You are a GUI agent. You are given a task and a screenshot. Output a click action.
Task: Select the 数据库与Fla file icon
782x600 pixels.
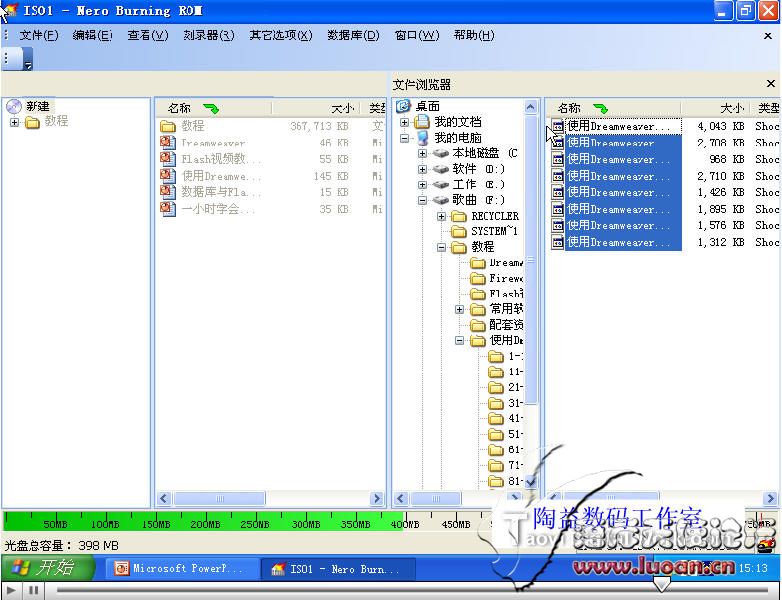(x=168, y=192)
